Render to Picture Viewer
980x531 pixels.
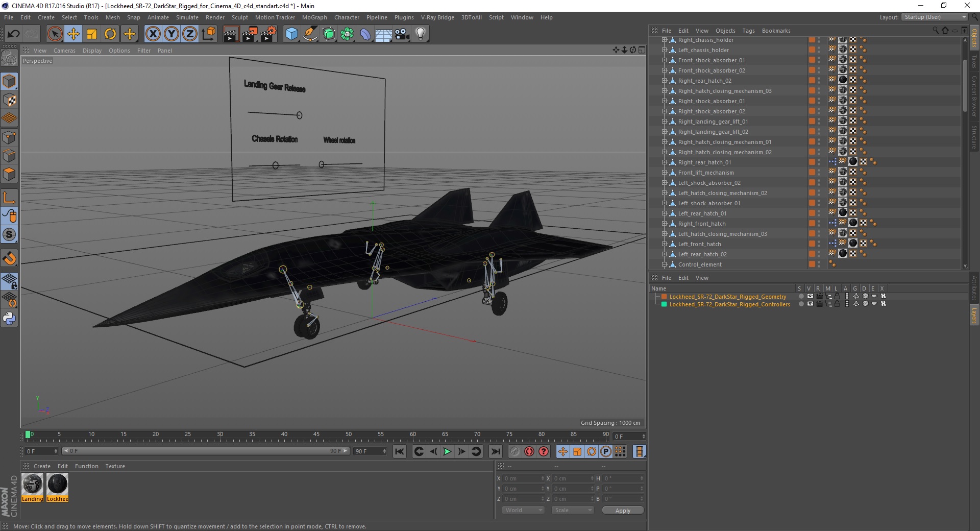[250, 34]
